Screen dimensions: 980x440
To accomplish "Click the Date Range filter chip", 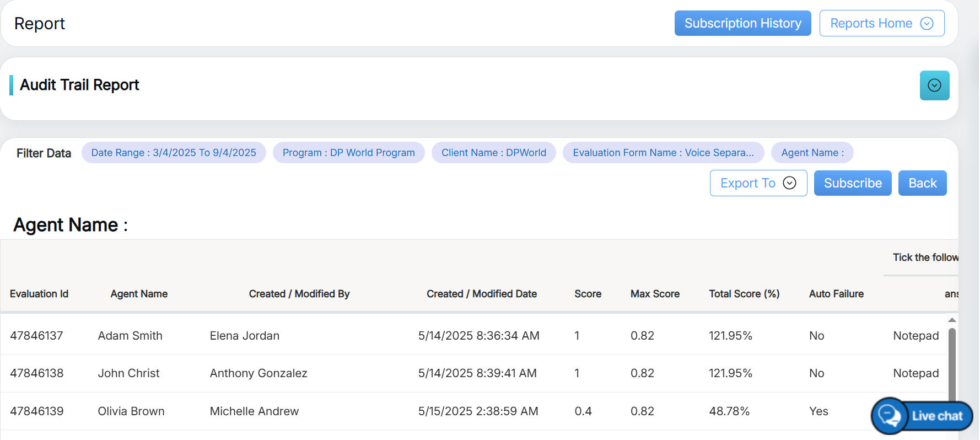I will [174, 153].
